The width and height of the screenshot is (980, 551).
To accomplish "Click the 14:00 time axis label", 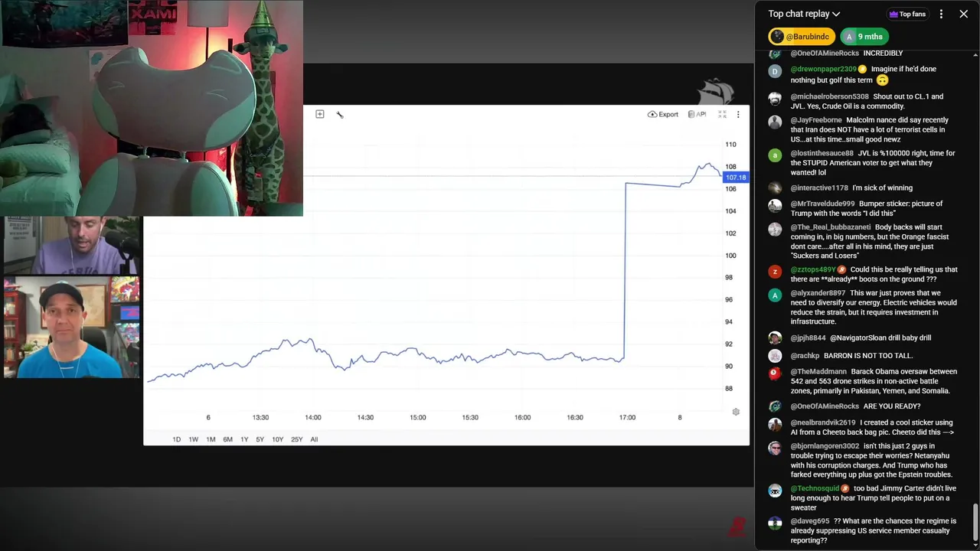I will pos(312,418).
